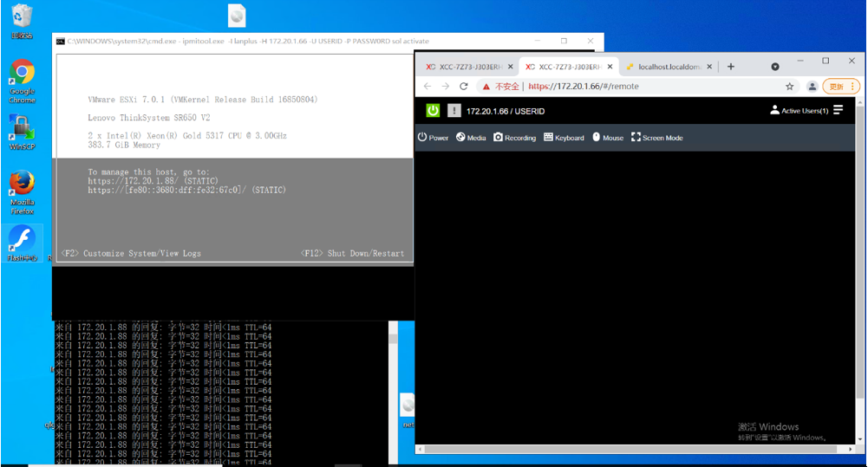Go back in Chrome
868x467 pixels.
pos(427,87)
